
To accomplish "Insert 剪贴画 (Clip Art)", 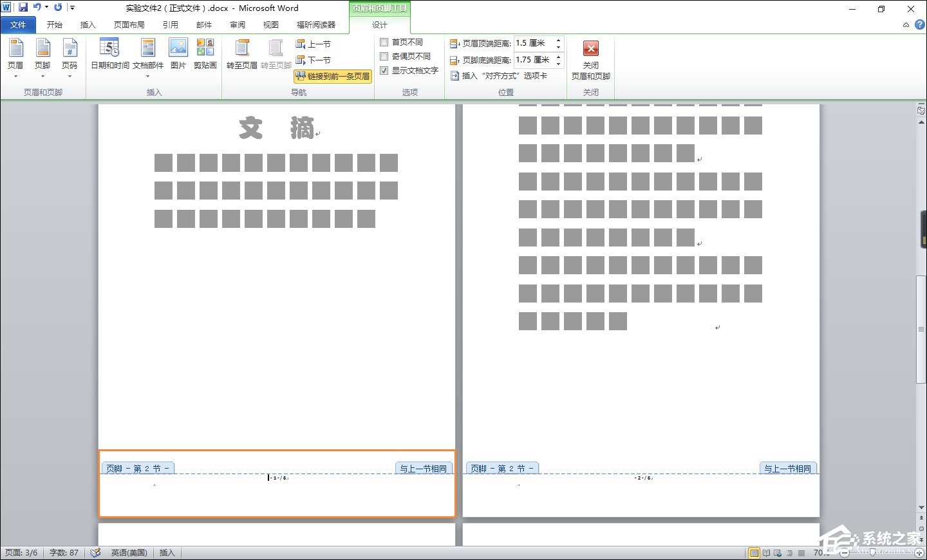I will [205, 54].
